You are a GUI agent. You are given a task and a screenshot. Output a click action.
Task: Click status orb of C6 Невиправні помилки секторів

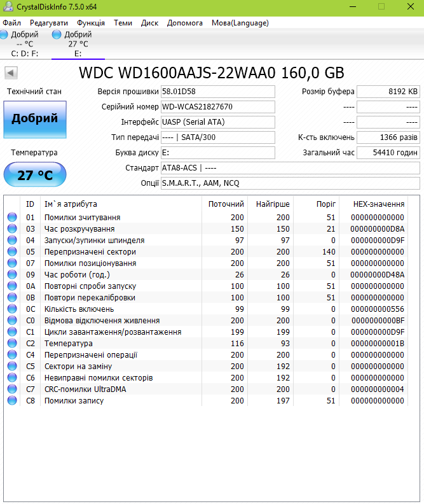tap(12, 377)
